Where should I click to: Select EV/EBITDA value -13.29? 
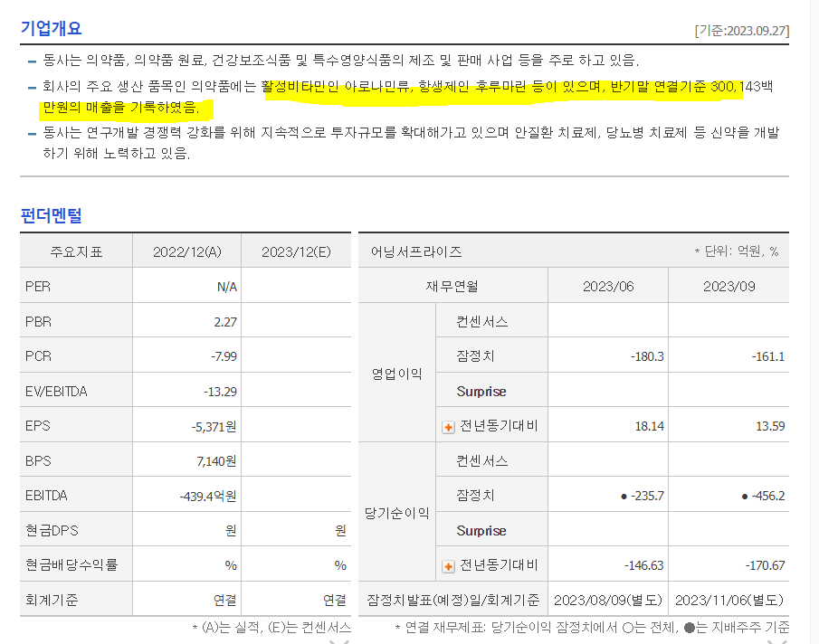pos(220,392)
